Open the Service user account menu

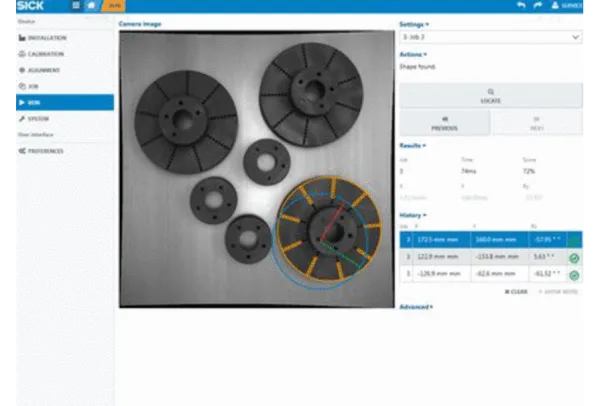(x=567, y=6)
